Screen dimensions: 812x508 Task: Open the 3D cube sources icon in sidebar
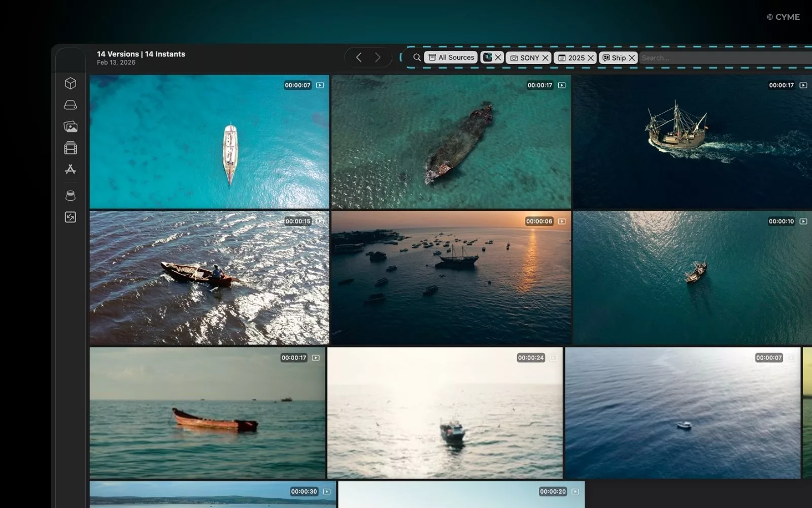pos(70,83)
